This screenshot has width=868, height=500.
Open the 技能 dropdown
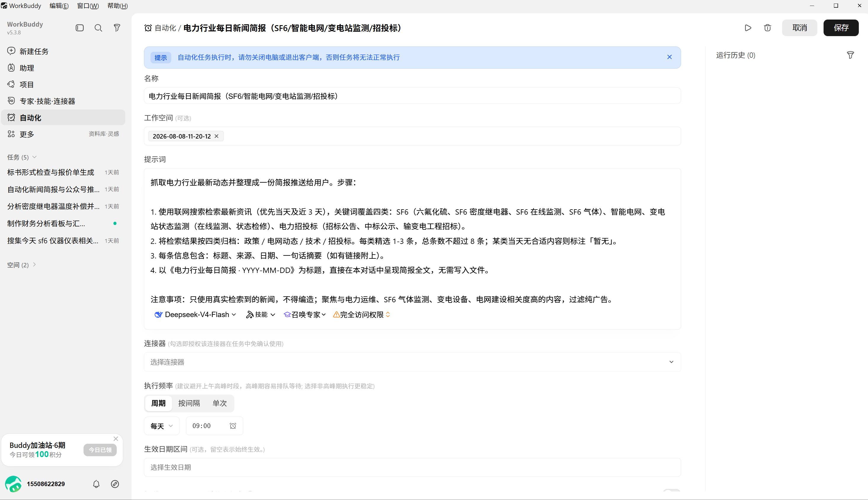click(x=260, y=315)
